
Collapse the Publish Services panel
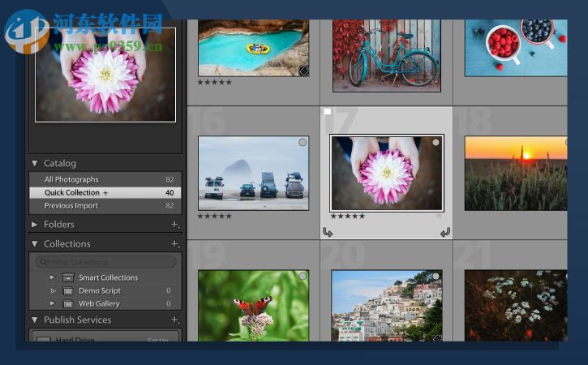click(35, 320)
